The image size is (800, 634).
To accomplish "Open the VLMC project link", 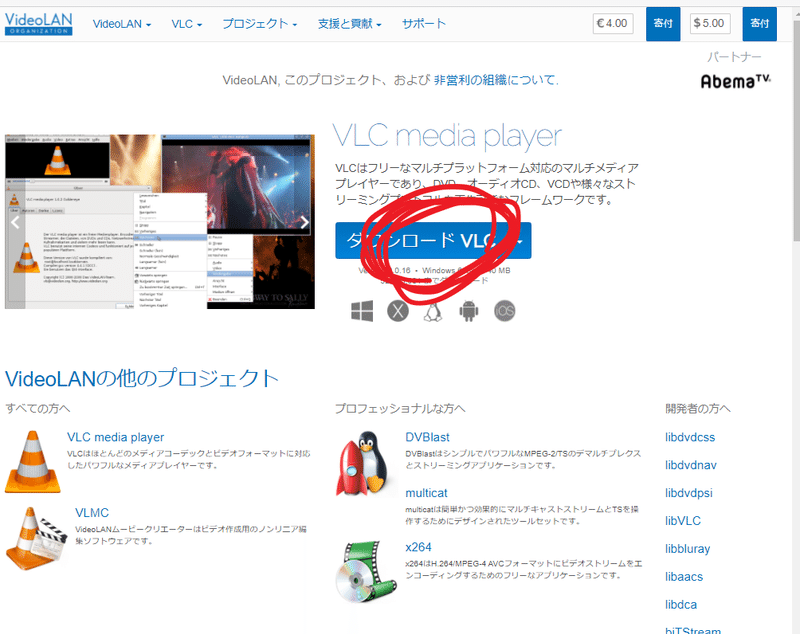I will pyautogui.click(x=92, y=513).
